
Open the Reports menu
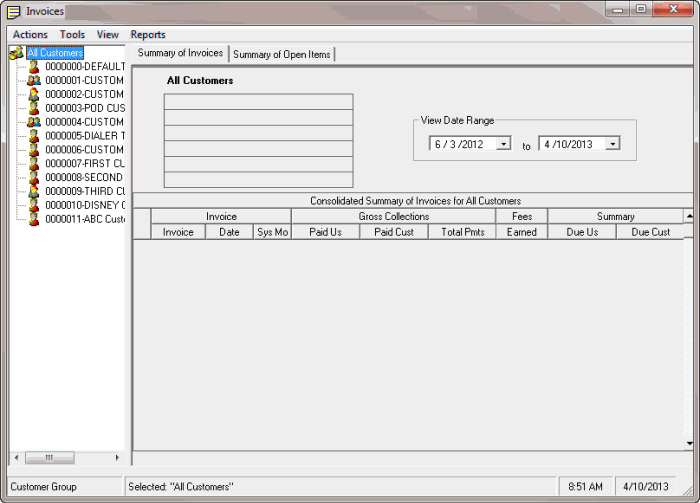[x=148, y=35]
